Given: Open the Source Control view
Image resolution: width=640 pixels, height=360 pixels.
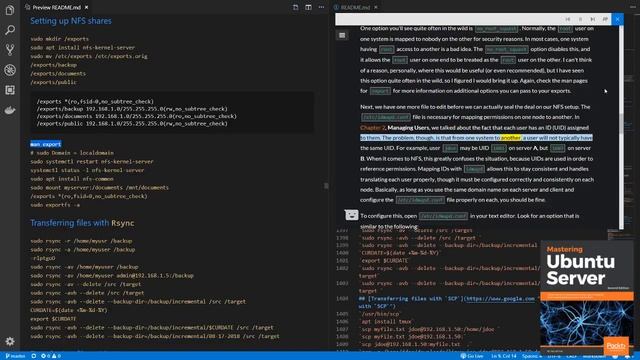Looking at the screenshot, I should [x=10, y=50].
